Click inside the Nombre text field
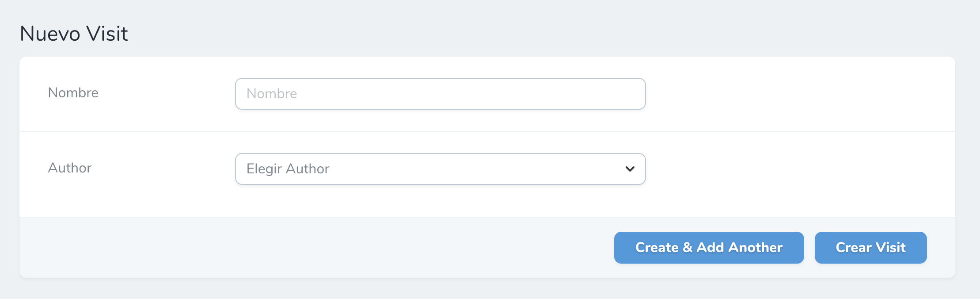Image resolution: width=980 pixels, height=299 pixels. (440, 93)
